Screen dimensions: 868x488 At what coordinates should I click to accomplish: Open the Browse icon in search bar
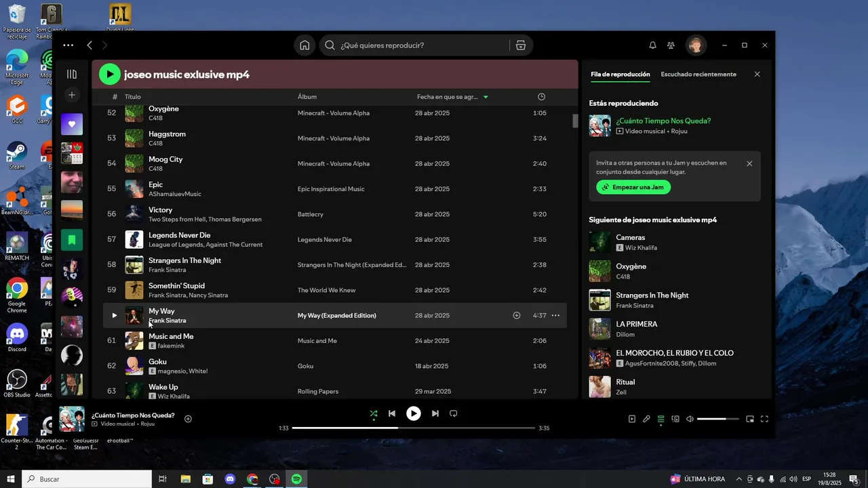(x=521, y=45)
